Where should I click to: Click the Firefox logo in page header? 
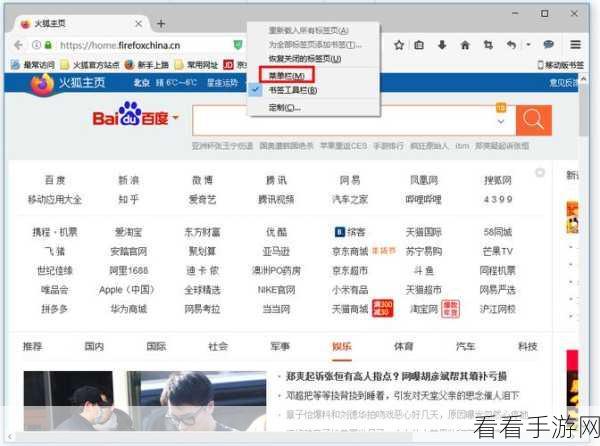tap(42, 84)
